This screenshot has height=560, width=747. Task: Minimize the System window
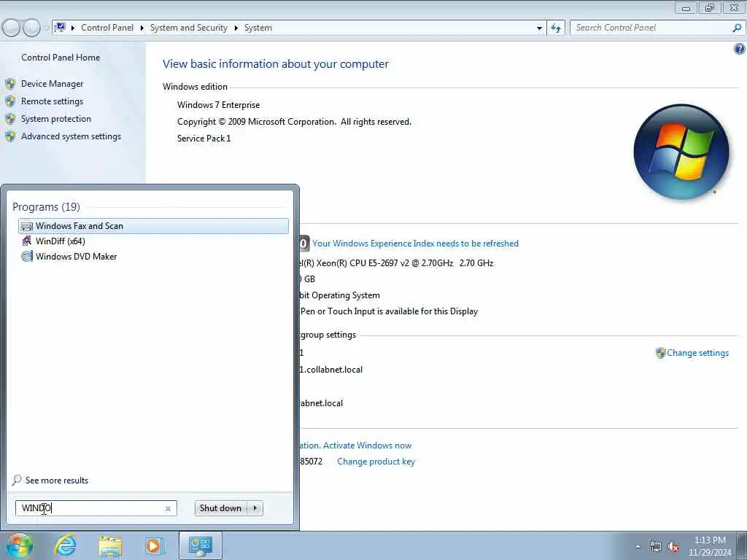[x=686, y=7]
